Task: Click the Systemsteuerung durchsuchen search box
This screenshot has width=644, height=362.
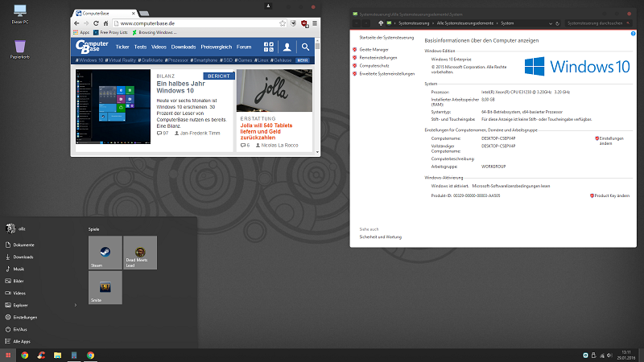Action: [598, 23]
